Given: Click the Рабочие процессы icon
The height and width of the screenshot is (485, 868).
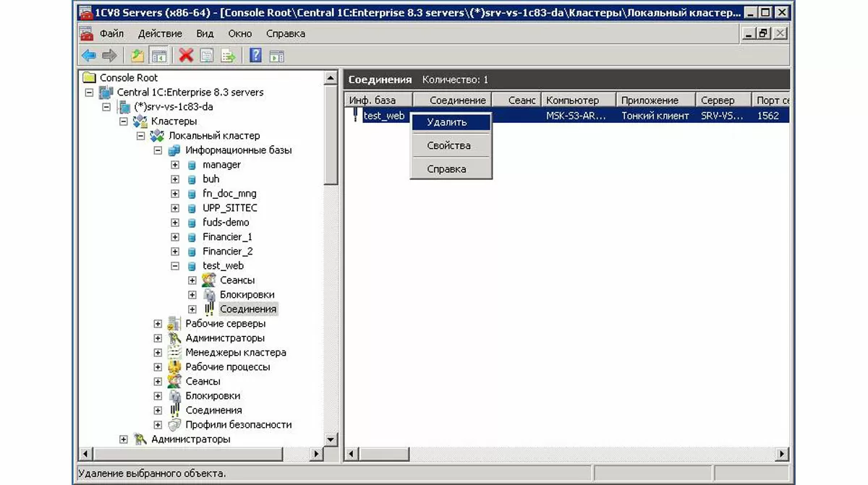Looking at the screenshot, I should pos(174,366).
